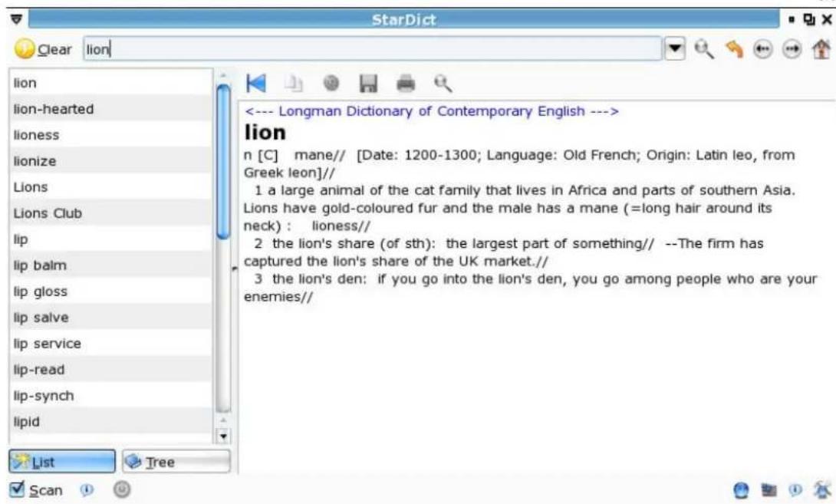This screenshot has width=836, height=504.
Task: Select 'lion-hearted' in word list
Action: [110, 110]
